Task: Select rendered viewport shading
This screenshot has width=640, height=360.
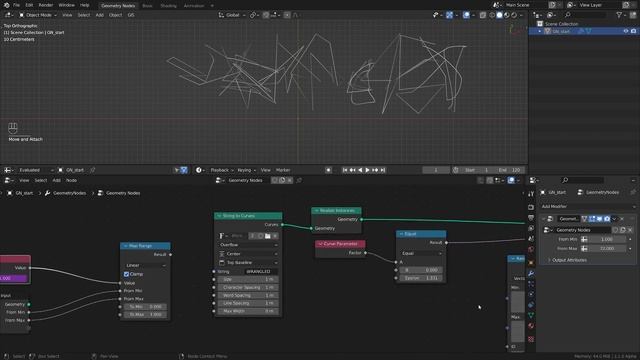Action: tap(514, 15)
